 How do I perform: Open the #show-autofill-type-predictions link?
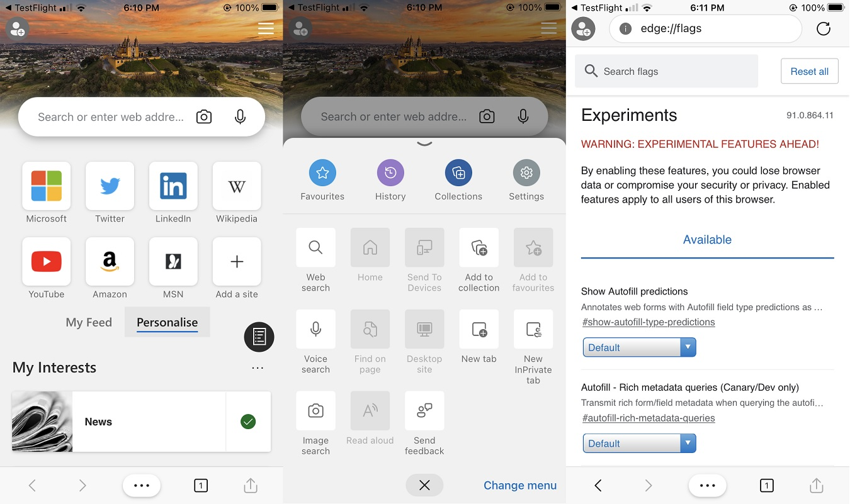pyautogui.click(x=649, y=322)
